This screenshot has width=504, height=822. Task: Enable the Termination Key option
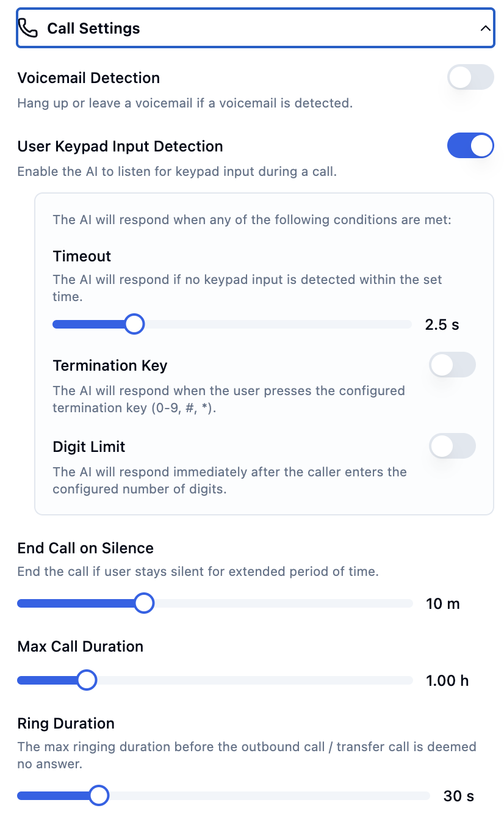pos(452,364)
